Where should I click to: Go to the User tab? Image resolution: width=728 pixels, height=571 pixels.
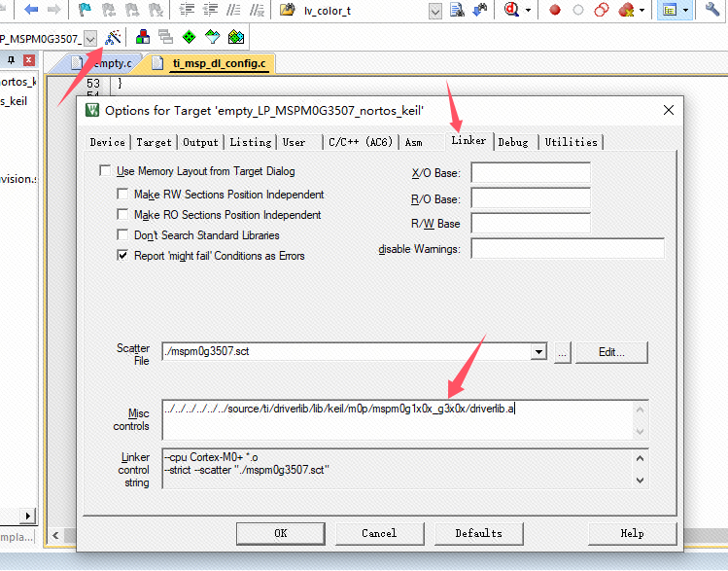(294, 142)
